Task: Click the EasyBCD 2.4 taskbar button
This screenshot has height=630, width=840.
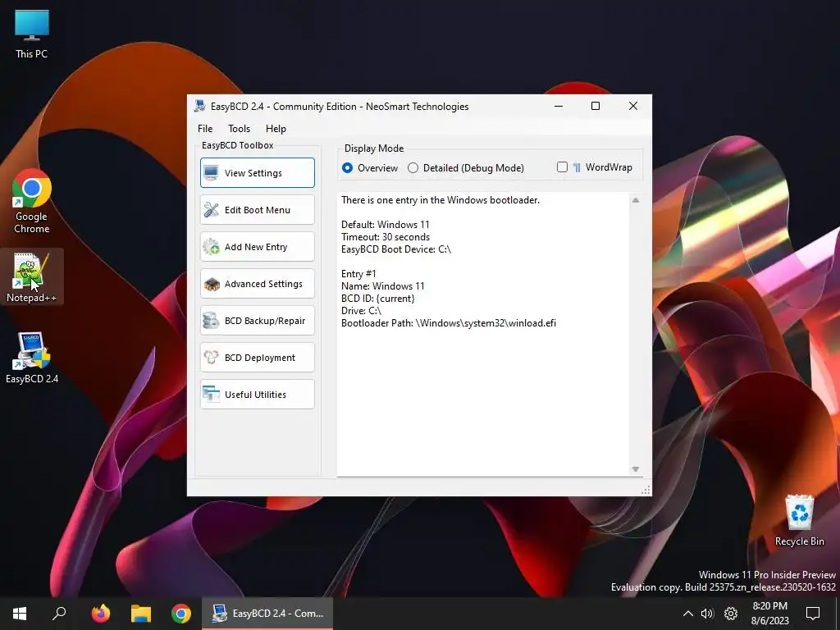Action: [x=267, y=614]
